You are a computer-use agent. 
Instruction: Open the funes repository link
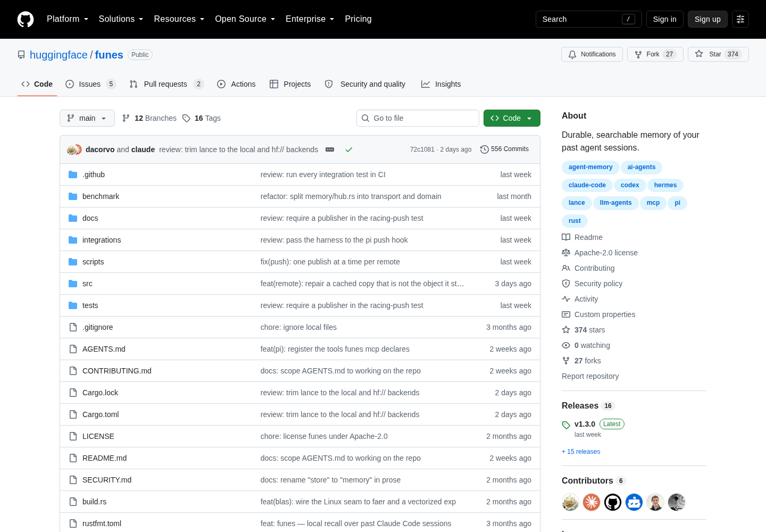tap(109, 55)
